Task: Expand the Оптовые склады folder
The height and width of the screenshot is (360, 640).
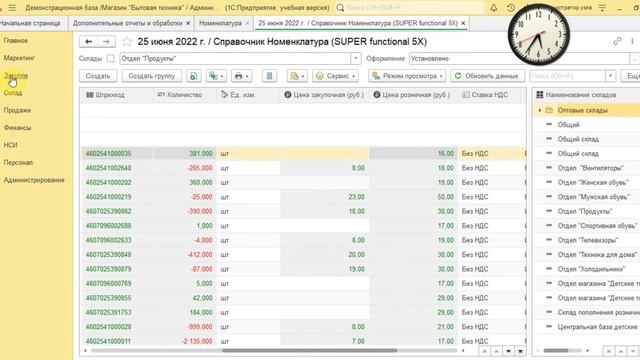Action: (x=540, y=111)
